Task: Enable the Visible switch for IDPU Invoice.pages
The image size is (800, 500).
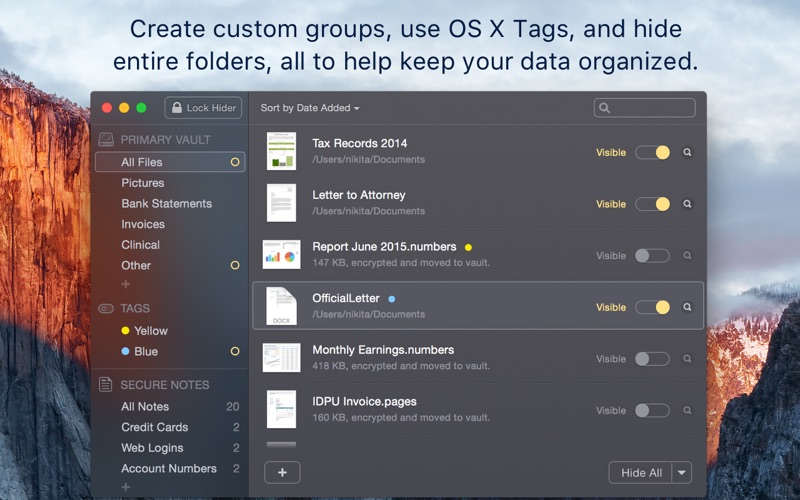Action: [x=652, y=410]
